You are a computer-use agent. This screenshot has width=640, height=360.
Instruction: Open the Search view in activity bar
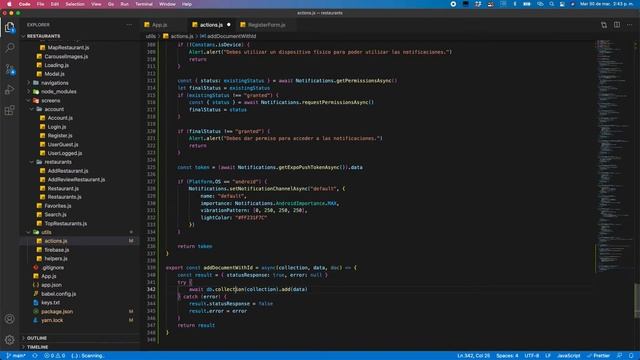(9, 48)
